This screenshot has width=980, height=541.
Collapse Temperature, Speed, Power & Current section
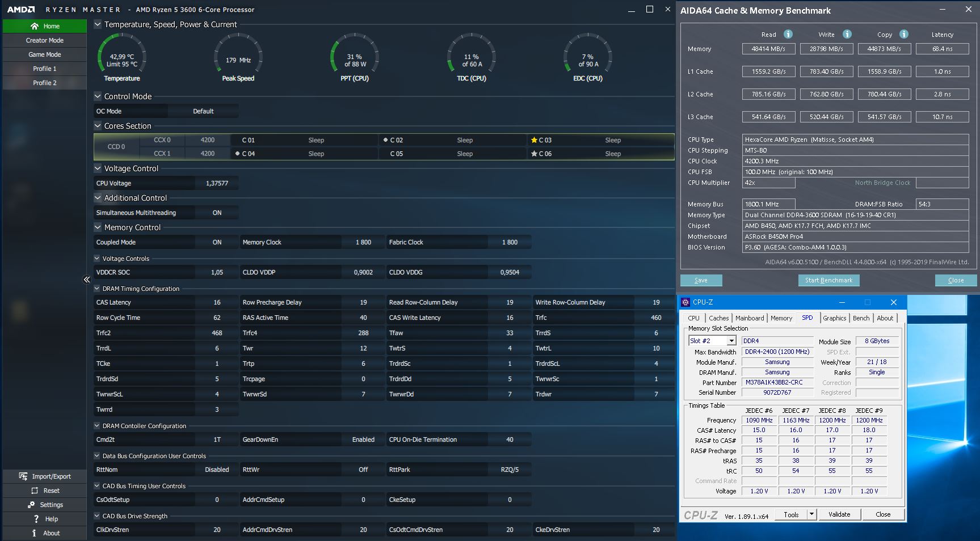click(98, 24)
